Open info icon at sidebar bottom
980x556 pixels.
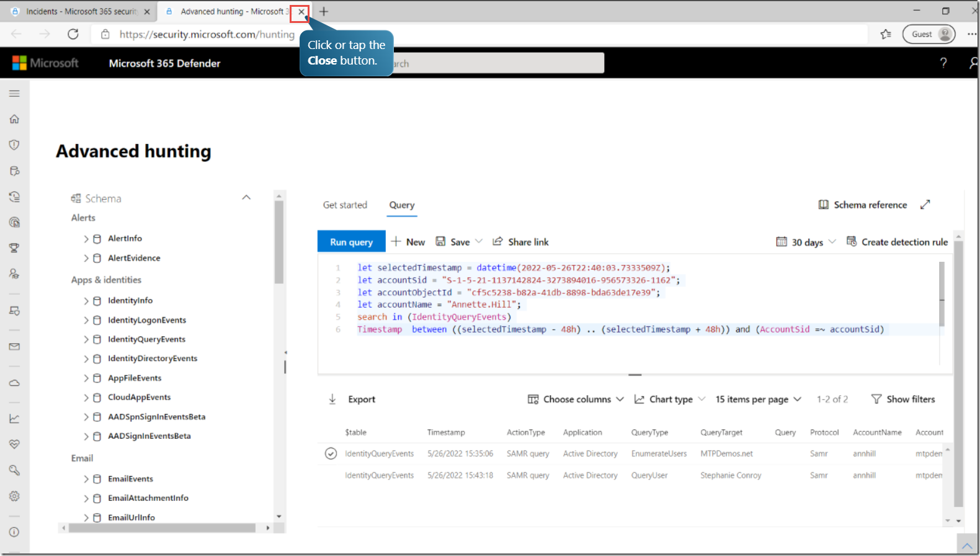14,532
